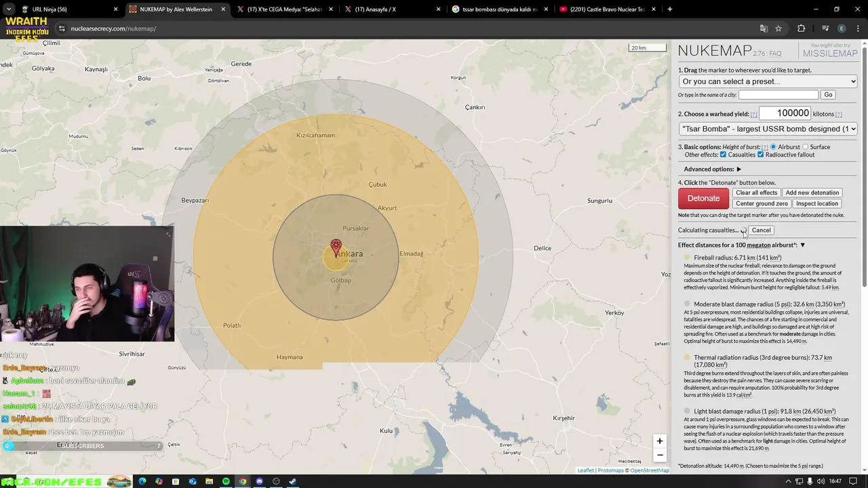The width and height of the screenshot is (868, 488).
Task: Click Go to search the city
Action: click(x=828, y=95)
